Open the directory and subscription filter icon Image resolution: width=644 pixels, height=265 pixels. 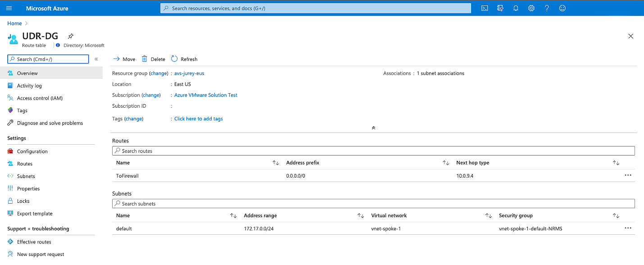pos(500,8)
